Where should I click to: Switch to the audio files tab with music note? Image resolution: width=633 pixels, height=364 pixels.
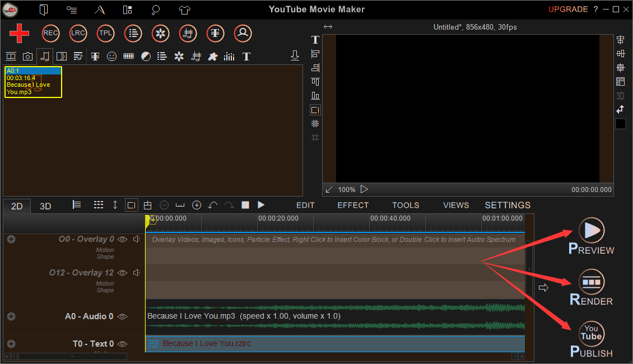click(45, 57)
